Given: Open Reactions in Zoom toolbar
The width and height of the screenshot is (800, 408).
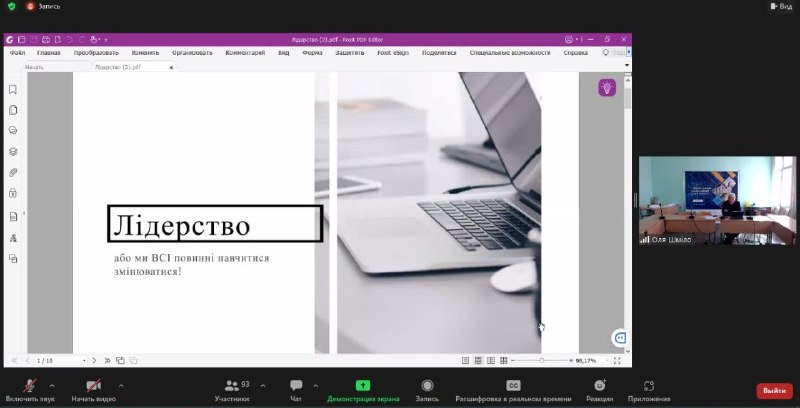Looking at the screenshot, I should click(x=599, y=391).
